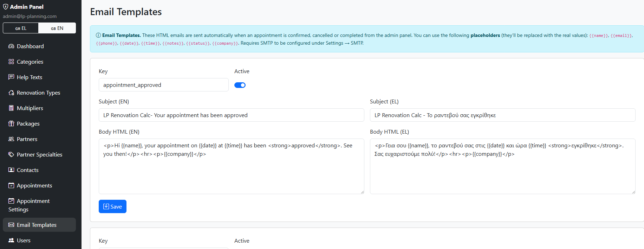Click the Key field containing appointment_approved
This screenshot has height=249, width=644.
(x=164, y=85)
